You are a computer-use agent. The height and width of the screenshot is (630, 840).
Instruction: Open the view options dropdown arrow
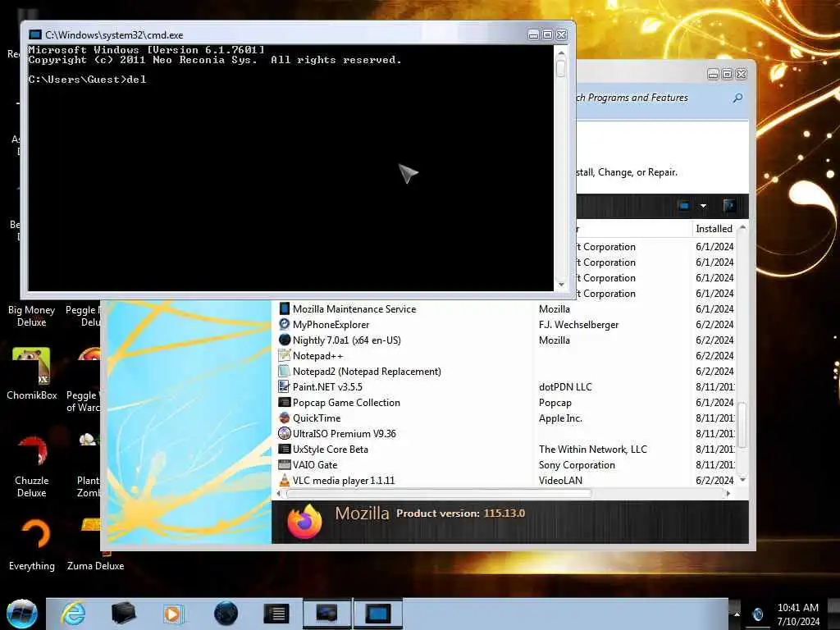[x=703, y=206]
